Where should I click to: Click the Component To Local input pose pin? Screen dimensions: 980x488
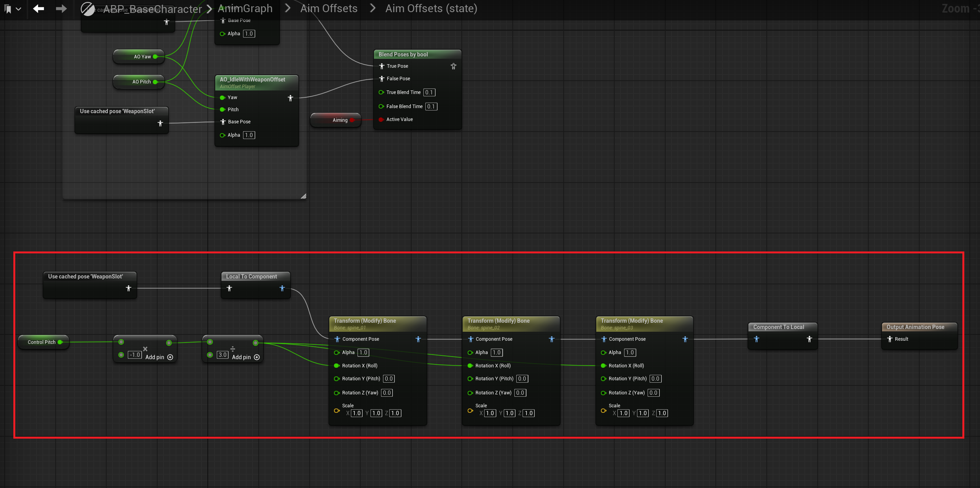757,339
